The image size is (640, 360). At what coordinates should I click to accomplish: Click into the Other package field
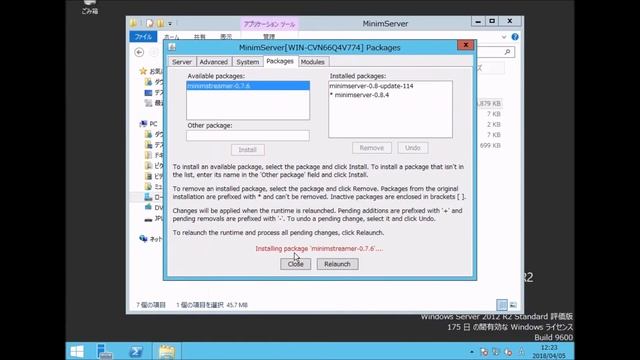pos(248,136)
